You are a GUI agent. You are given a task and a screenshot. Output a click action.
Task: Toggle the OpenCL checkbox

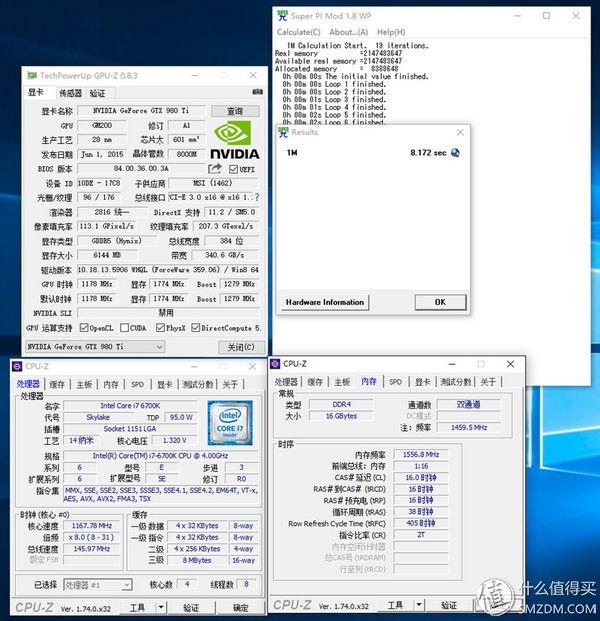point(84,328)
